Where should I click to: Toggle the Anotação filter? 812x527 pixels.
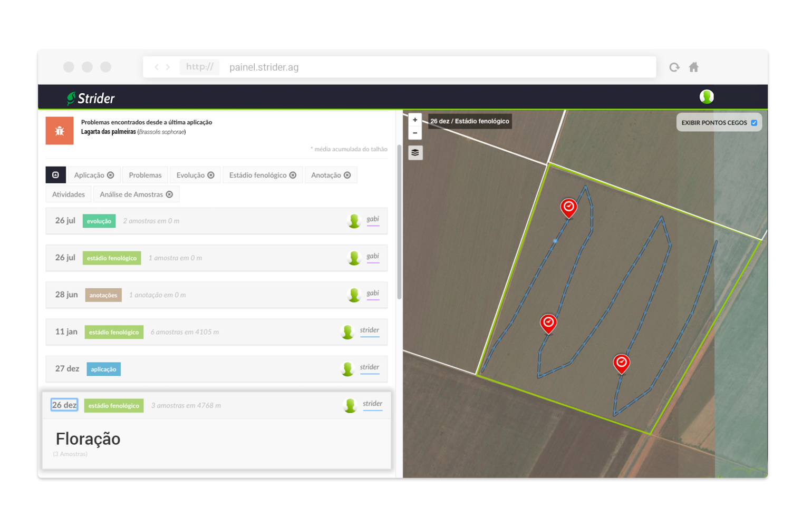click(331, 175)
